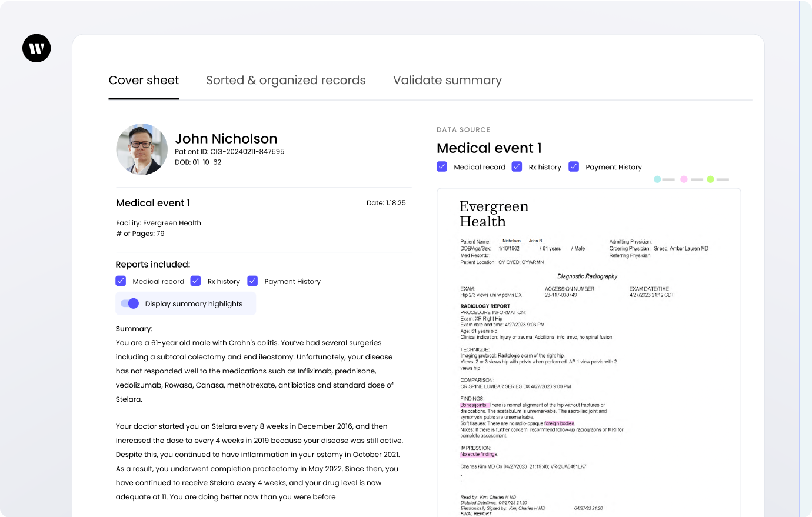Uncheck Payment History in Data Source panel

(x=574, y=166)
